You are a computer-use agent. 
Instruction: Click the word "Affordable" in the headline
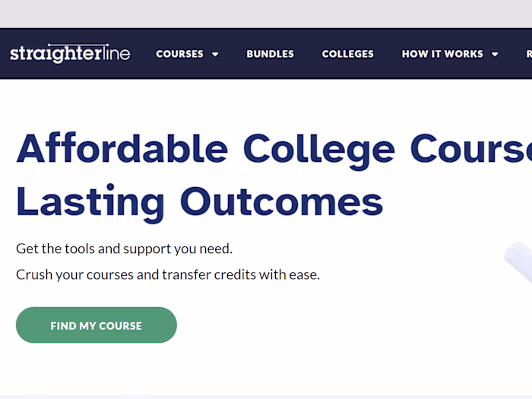click(x=122, y=148)
